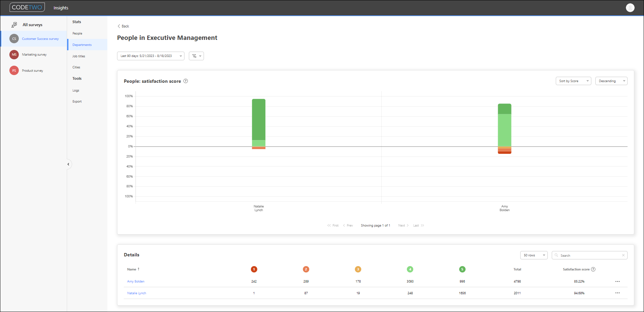Click Amy Bolden's total 4798
The width and height of the screenshot is (644, 312).
pyautogui.click(x=517, y=282)
